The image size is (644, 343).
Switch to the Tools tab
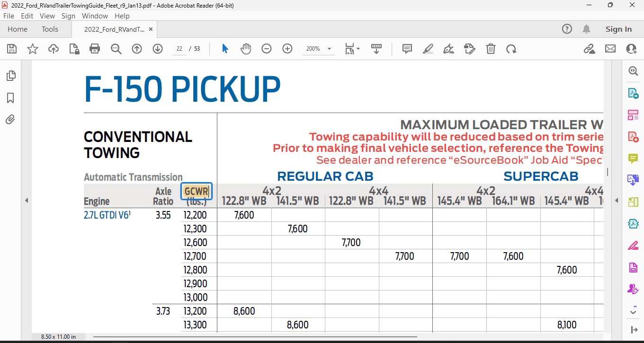pos(50,29)
